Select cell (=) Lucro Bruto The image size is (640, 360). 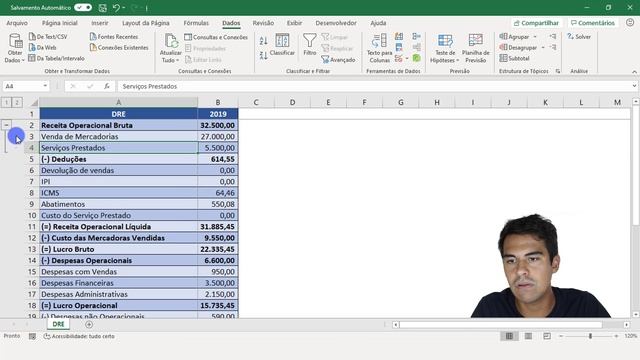pos(118,249)
